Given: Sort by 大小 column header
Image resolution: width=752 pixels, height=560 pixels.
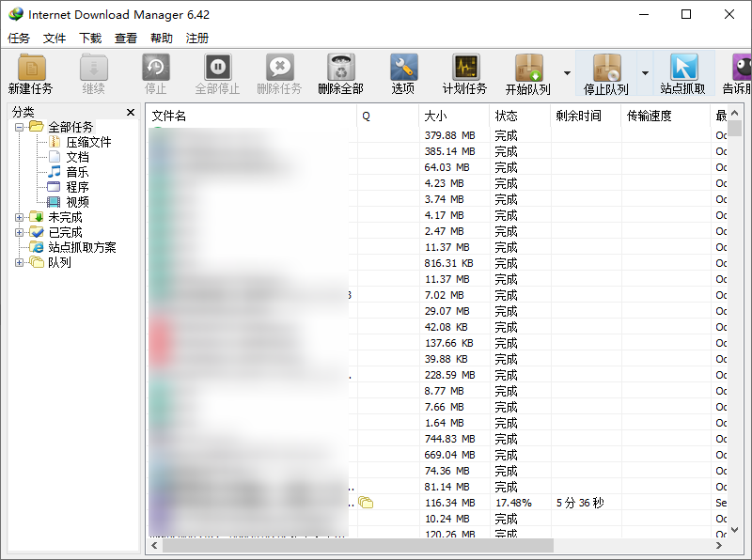Looking at the screenshot, I should click(454, 116).
